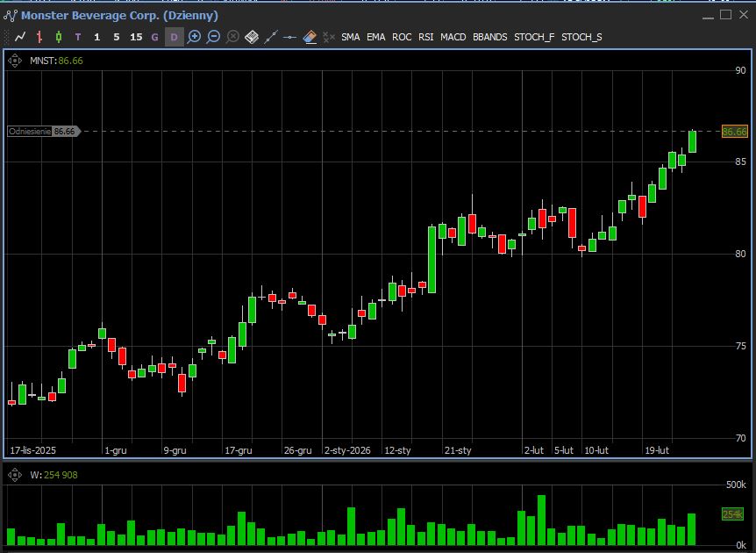Image resolution: width=756 pixels, height=553 pixels.
Task: Click the eraser tool icon
Action: click(x=310, y=37)
